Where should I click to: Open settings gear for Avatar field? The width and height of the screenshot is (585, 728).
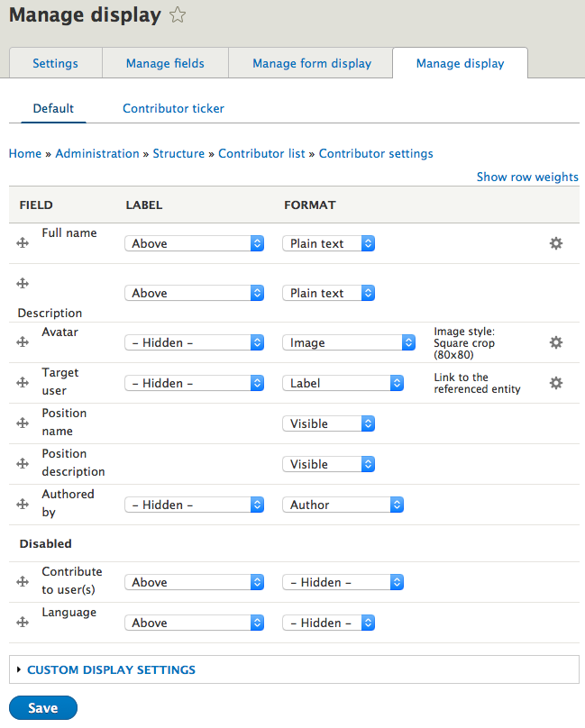556,342
